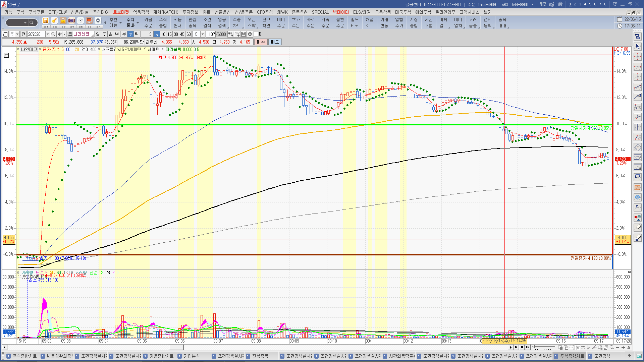
Task: Switch chart to tick (틱) mode
Action: click(137, 34)
